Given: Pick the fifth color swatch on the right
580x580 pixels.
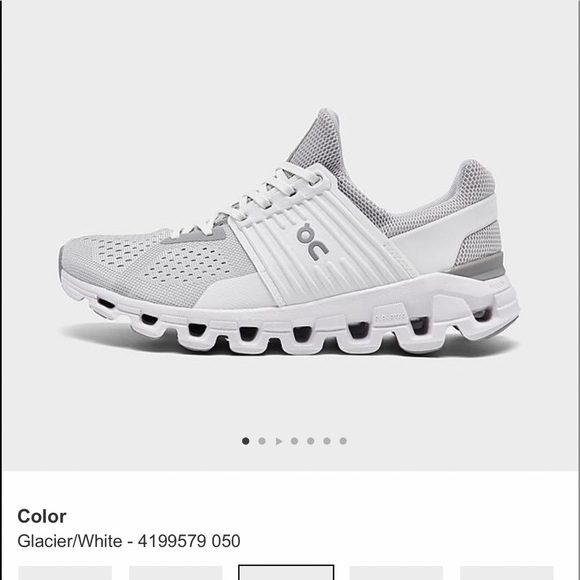Looking at the screenshot, I should 506,573.
